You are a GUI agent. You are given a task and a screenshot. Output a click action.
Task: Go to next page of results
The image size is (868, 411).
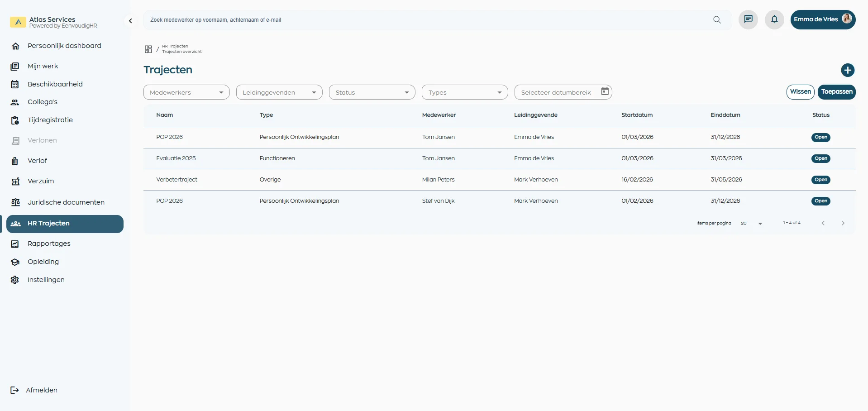pyautogui.click(x=843, y=223)
